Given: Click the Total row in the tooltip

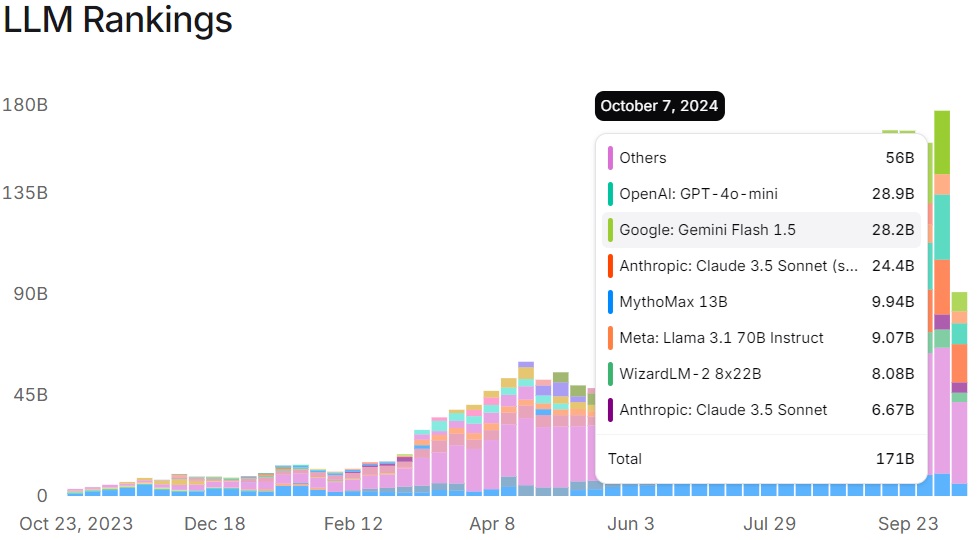Looking at the screenshot, I should 760,459.
